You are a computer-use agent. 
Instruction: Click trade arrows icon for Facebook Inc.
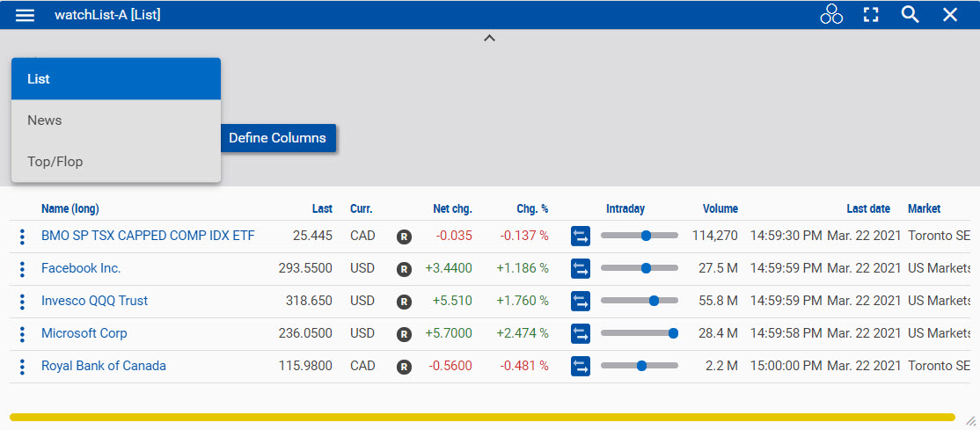(x=580, y=269)
